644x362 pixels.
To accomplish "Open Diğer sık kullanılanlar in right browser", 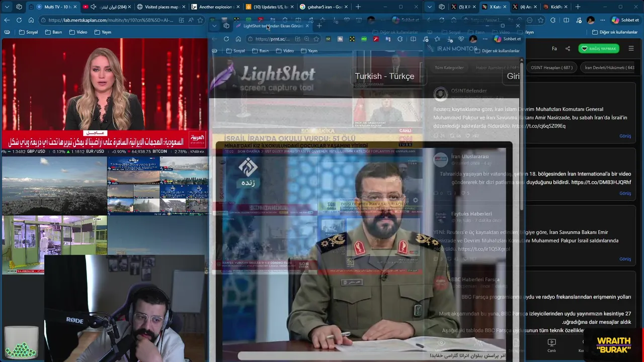I will pyautogui.click(x=615, y=32).
